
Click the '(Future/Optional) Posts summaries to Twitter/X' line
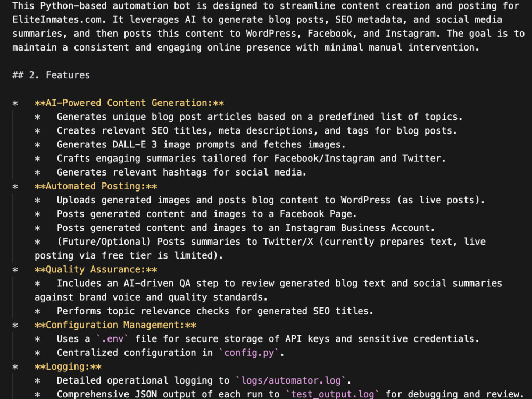(271, 242)
